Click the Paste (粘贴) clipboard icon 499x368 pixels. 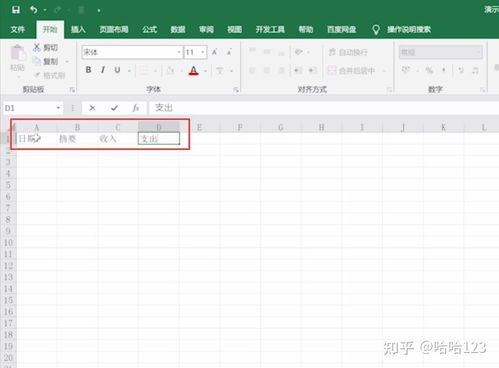coord(17,53)
